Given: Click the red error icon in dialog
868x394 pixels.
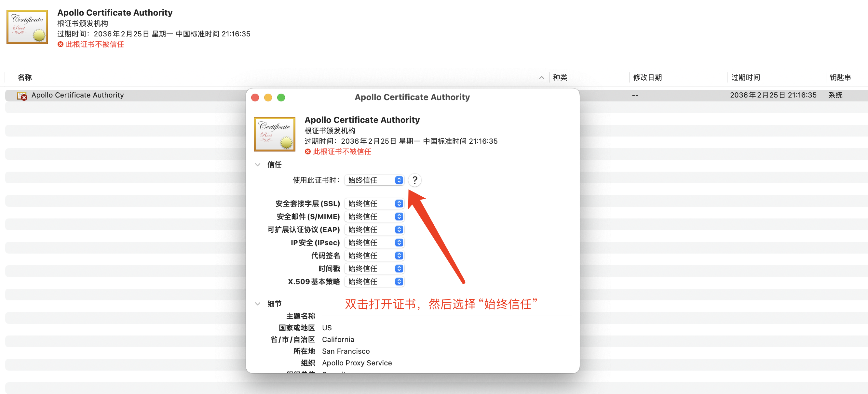Looking at the screenshot, I should pyautogui.click(x=307, y=152).
